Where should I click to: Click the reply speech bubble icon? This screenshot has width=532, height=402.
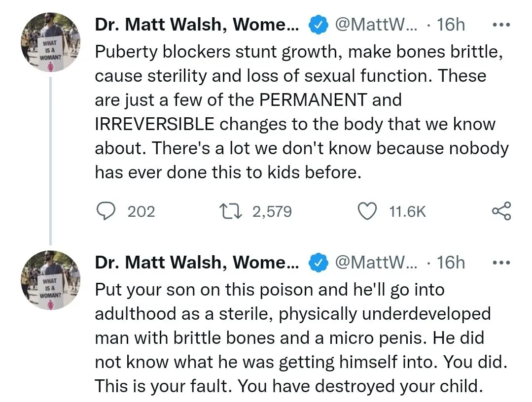point(105,211)
